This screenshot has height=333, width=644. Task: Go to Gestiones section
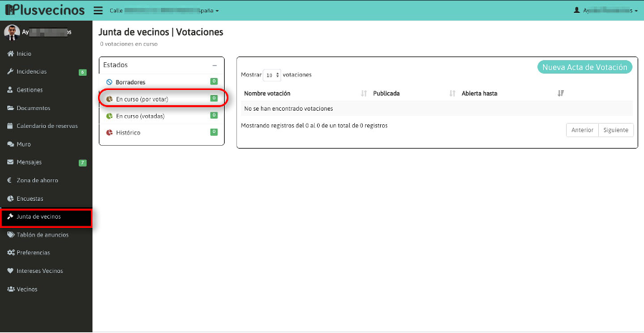[x=46, y=90]
